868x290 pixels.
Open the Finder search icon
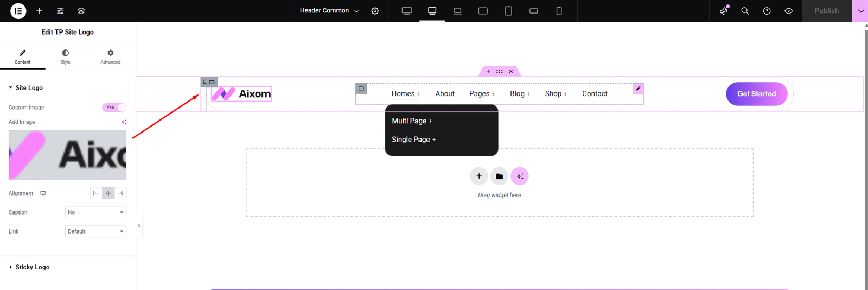[x=745, y=11]
